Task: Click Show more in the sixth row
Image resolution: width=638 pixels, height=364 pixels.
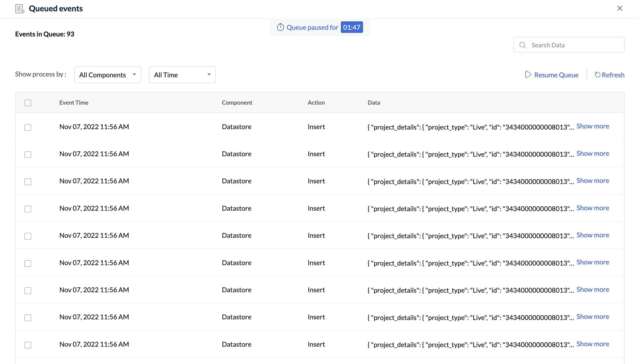Action: [x=592, y=262]
